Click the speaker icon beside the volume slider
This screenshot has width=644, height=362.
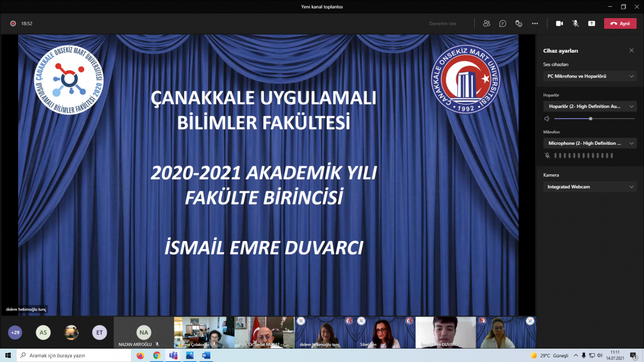[x=547, y=118]
